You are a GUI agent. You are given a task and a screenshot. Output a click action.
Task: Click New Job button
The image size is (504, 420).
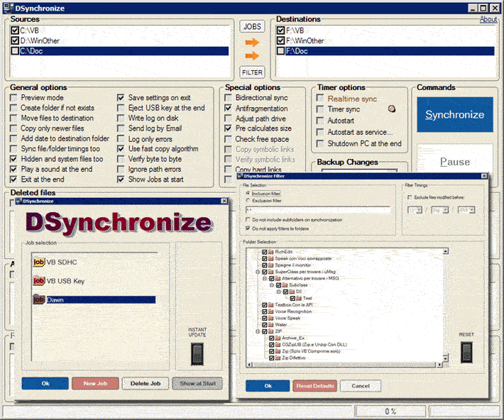pos(95,383)
